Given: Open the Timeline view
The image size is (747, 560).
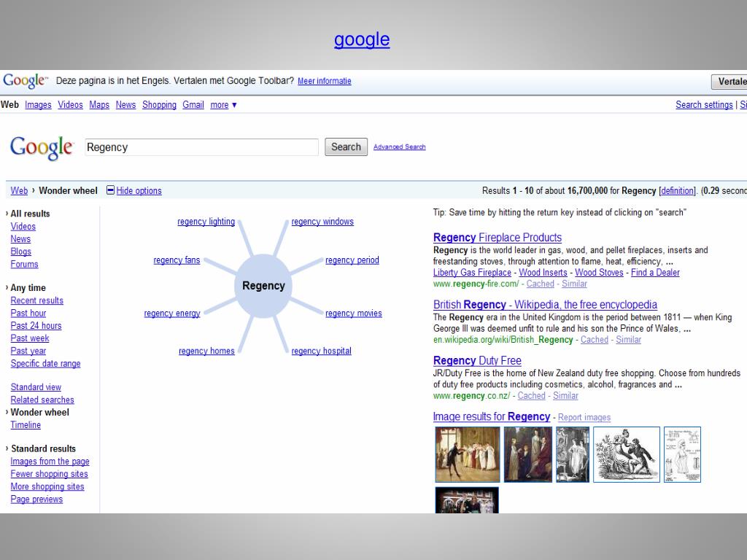Looking at the screenshot, I should click(x=26, y=425).
